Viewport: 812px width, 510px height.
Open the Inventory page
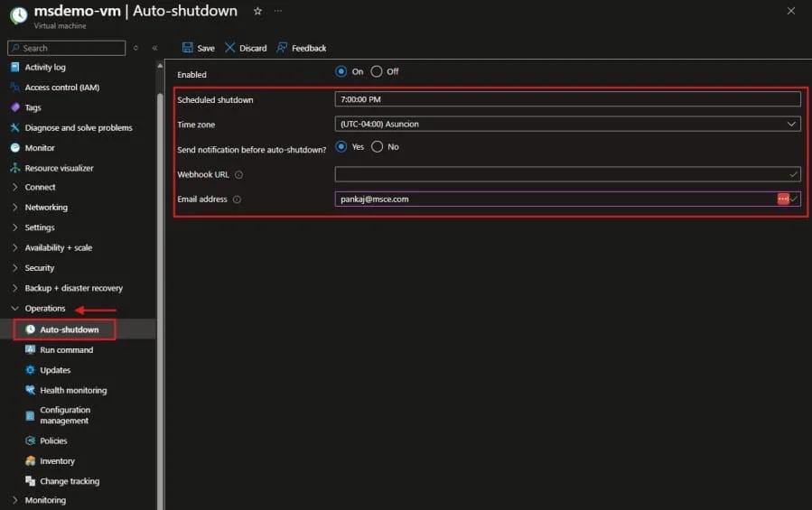pos(58,461)
